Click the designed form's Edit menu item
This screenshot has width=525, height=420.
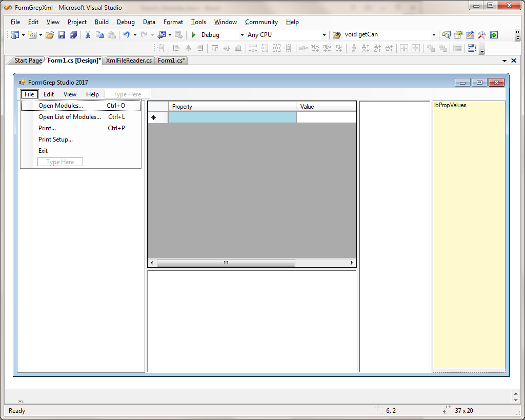click(49, 94)
